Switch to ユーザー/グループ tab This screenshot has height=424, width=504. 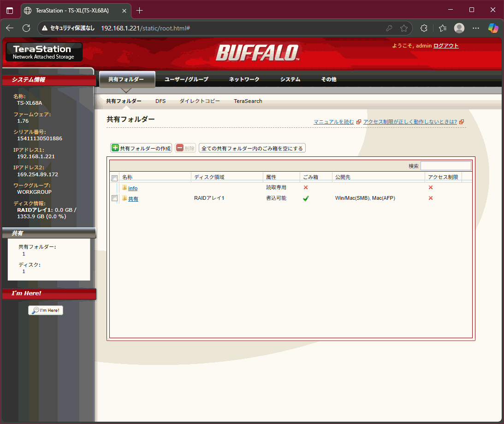point(186,79)
